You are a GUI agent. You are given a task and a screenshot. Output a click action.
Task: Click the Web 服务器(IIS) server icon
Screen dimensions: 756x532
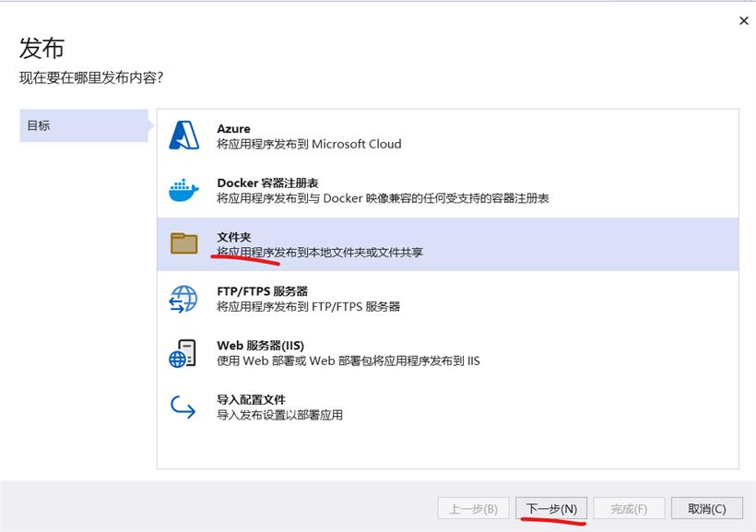[183, 353]
